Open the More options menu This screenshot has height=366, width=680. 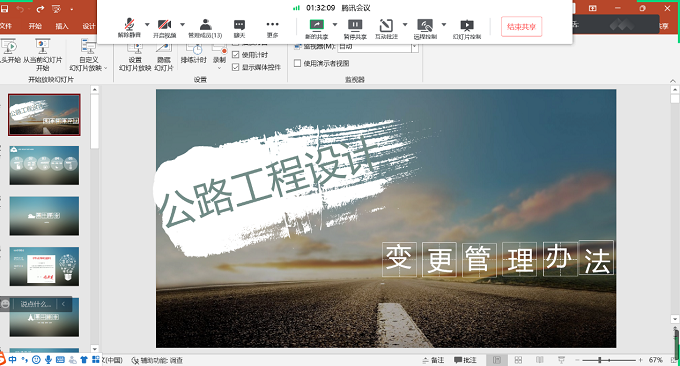pyautogui.click(x=272, y=28)
